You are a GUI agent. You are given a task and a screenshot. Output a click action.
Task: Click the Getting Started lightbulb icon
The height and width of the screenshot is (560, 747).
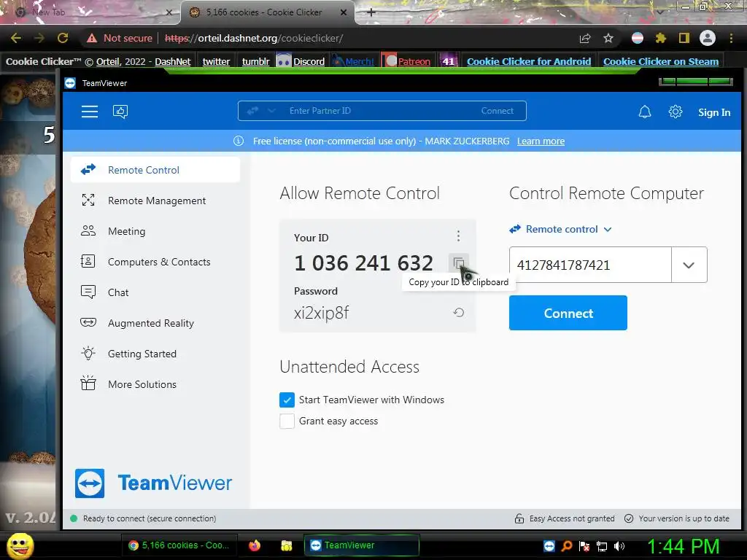click(x=88, y=354)
